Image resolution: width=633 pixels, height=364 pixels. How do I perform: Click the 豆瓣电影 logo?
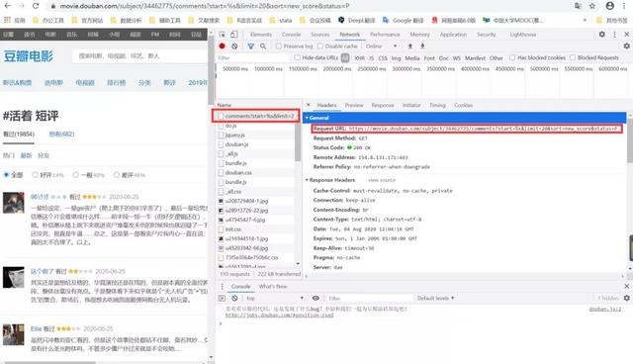pos(29,56)
